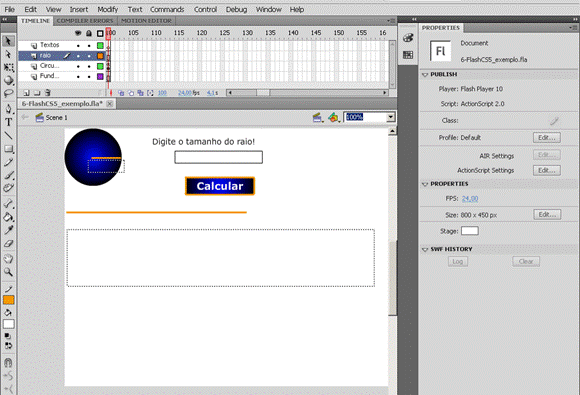Activate the Zoom magnifier tool

(8, 272)
